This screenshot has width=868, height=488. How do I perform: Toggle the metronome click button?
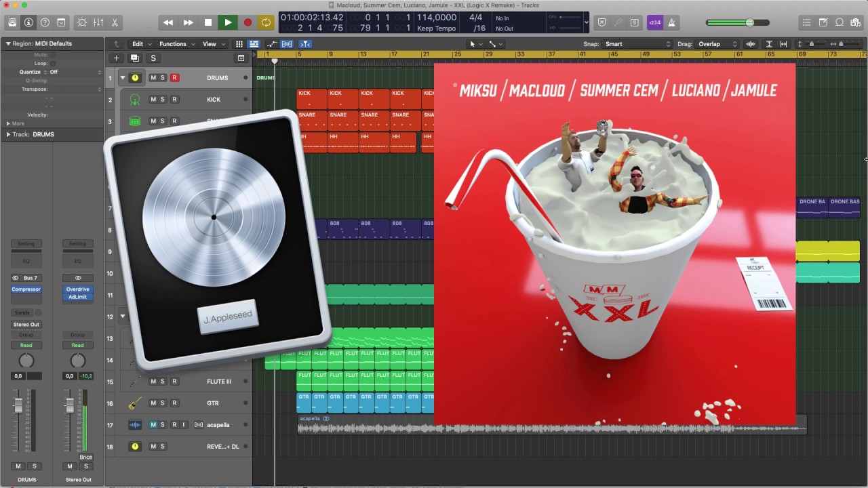[671, 22]
